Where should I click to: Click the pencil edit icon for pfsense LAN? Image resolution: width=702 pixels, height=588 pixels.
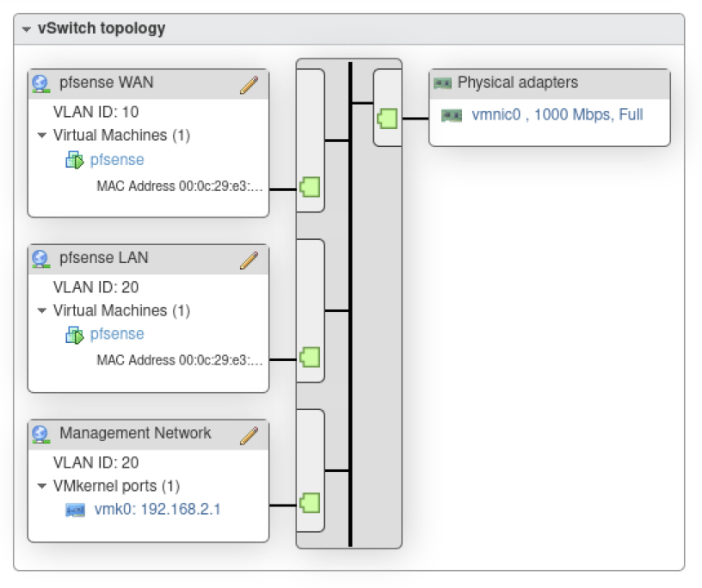pos(248,258)
